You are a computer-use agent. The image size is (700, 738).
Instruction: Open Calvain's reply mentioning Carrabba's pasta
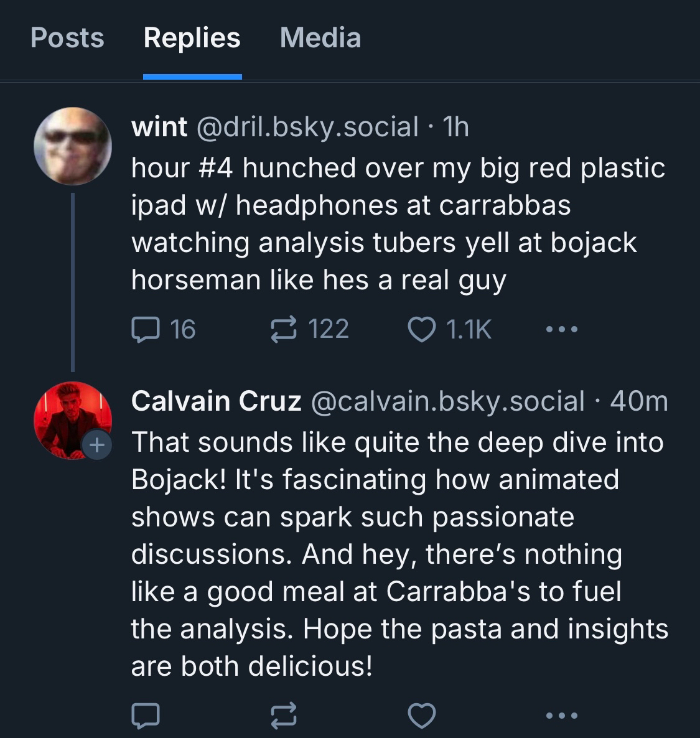click(398, 554)
